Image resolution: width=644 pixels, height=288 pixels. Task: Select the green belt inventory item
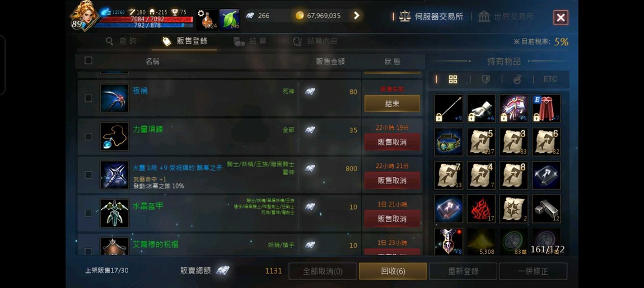coord(449,142)
